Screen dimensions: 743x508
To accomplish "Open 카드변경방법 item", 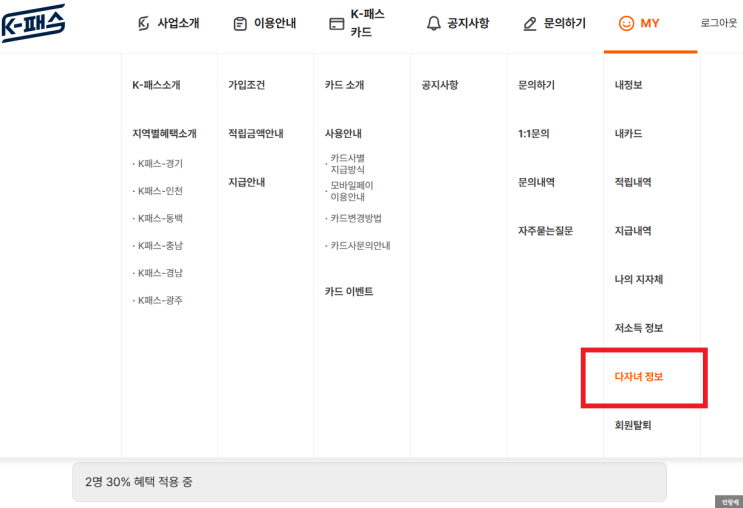I will tap(356, 218).
